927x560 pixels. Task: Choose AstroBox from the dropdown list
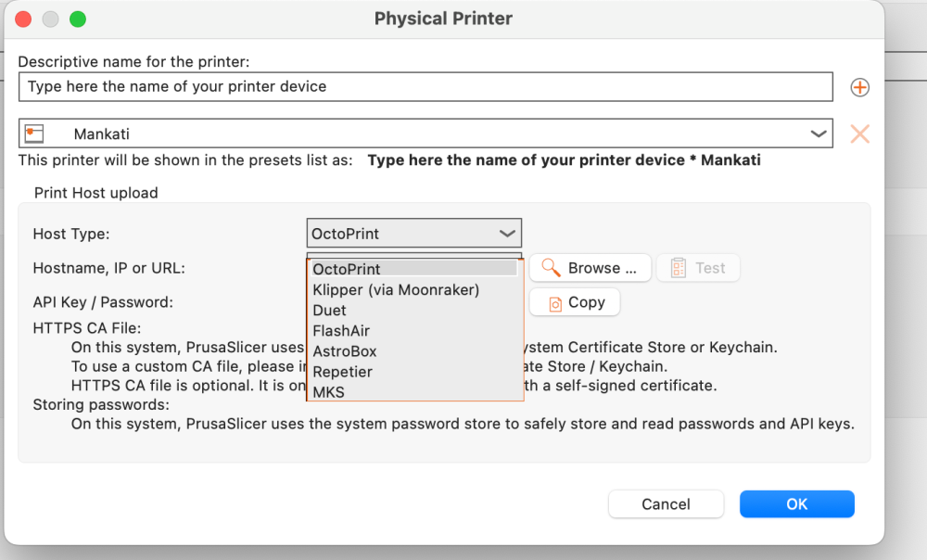click(345, 350)
